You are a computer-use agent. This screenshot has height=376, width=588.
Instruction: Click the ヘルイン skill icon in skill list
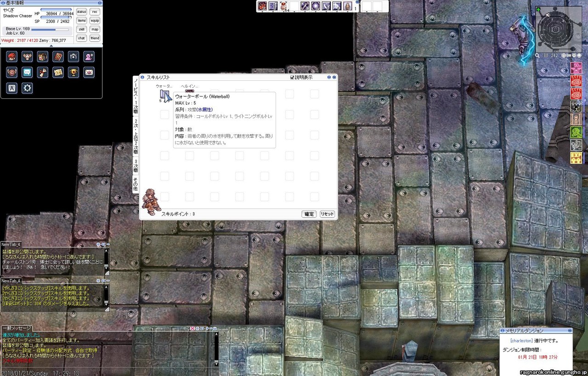(x=189, y=91)
